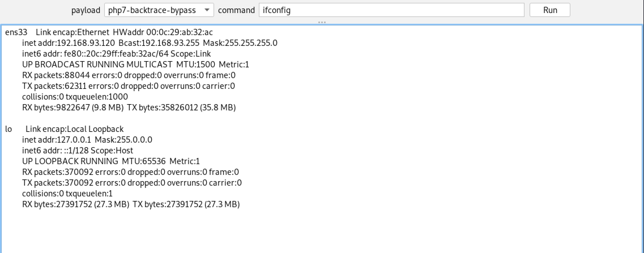Click the inet addr 192.168.93.120 text
The height and width of the screenshot is (253, 644).
[x=69, y=43]
